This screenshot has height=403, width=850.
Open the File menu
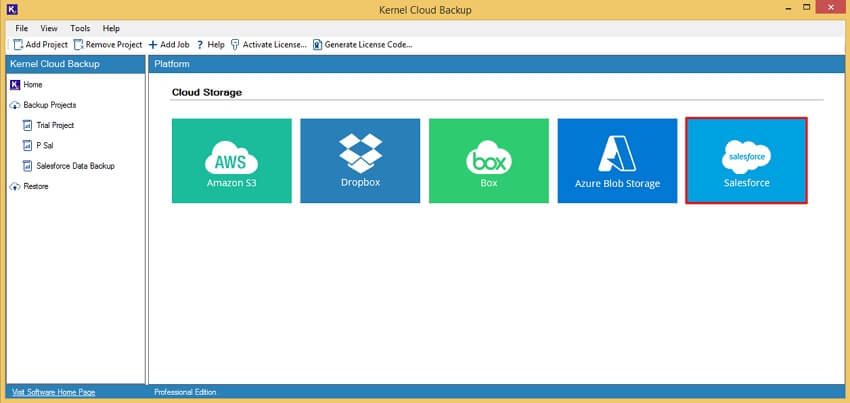coord(22,28)
